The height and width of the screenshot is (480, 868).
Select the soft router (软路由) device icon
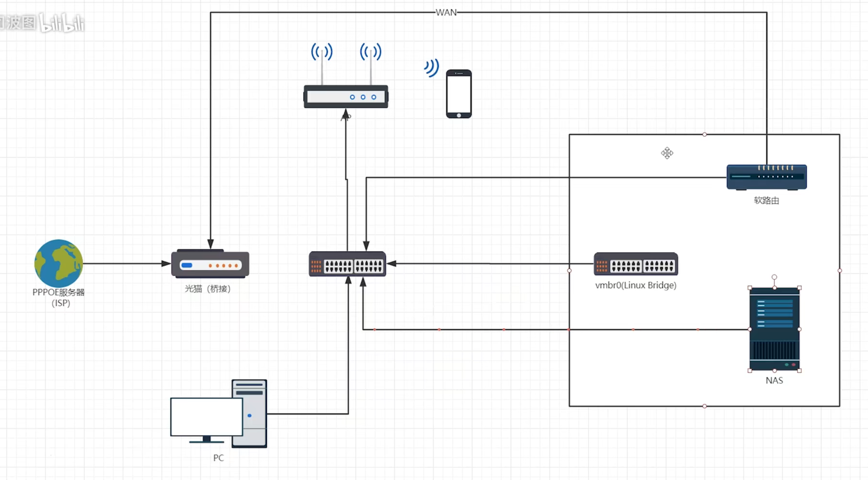[x=767, y=177]
